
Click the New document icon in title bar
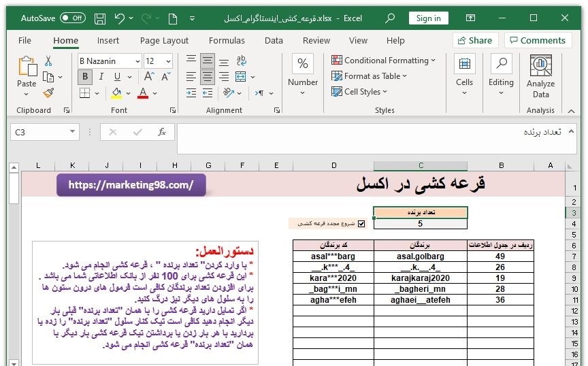173,18
